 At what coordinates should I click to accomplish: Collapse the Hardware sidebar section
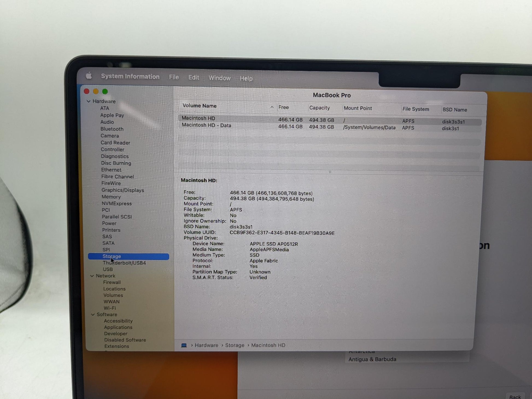tap(89, 101)
